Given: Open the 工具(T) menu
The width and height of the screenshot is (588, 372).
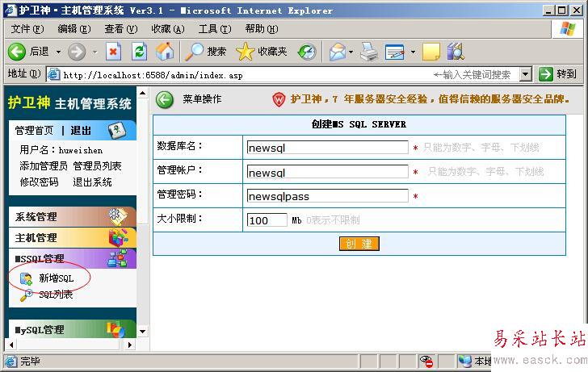Looking at the screenshot, I should (215, 29).
